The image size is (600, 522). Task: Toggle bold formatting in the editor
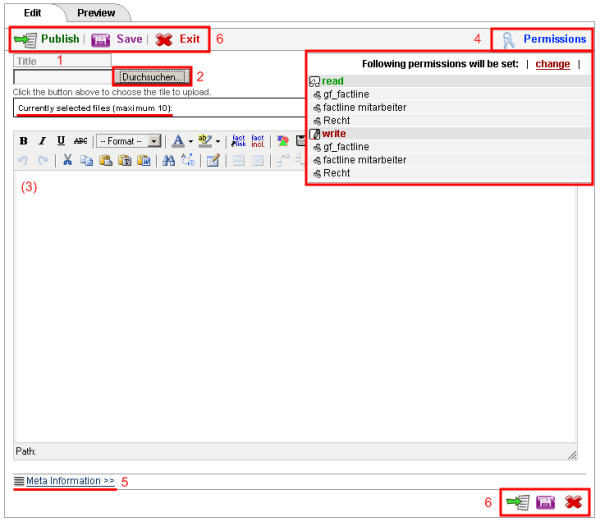23,141
